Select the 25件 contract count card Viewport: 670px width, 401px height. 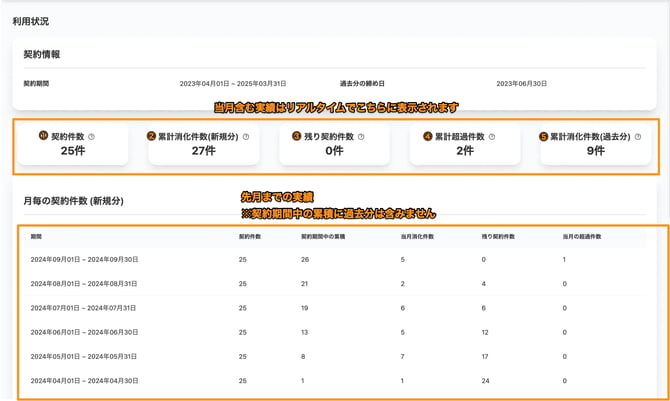[72, 145]
